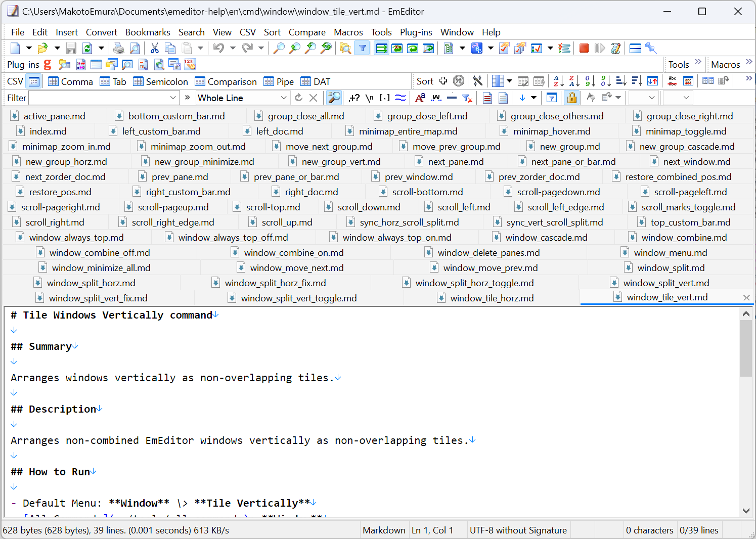Click the scrollbar down arrow
Viewport: 756px width, 539px height.
click(746, 511)
